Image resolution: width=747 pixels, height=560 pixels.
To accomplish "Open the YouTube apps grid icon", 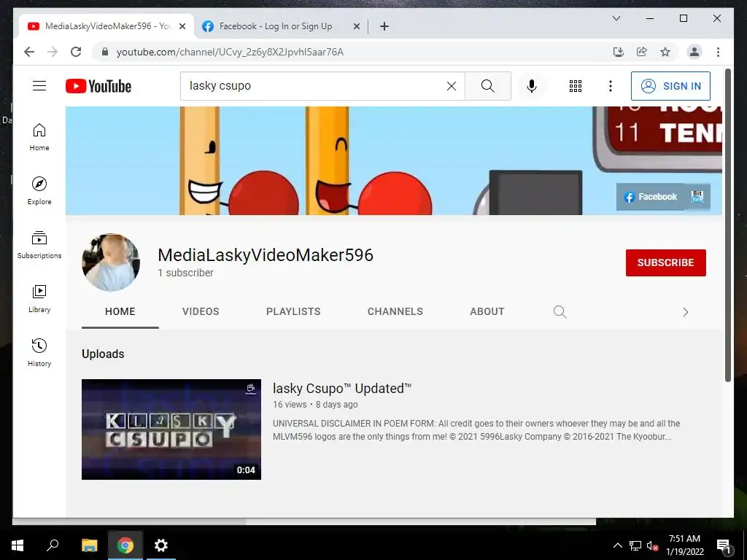I will (576, 86).
